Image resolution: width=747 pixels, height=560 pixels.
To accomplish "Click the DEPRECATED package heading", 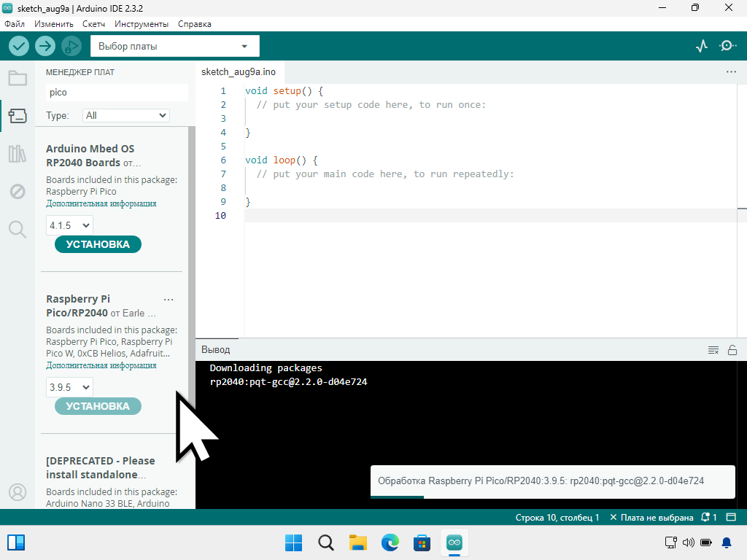I will pyautogui.click(x=101, y=467).
